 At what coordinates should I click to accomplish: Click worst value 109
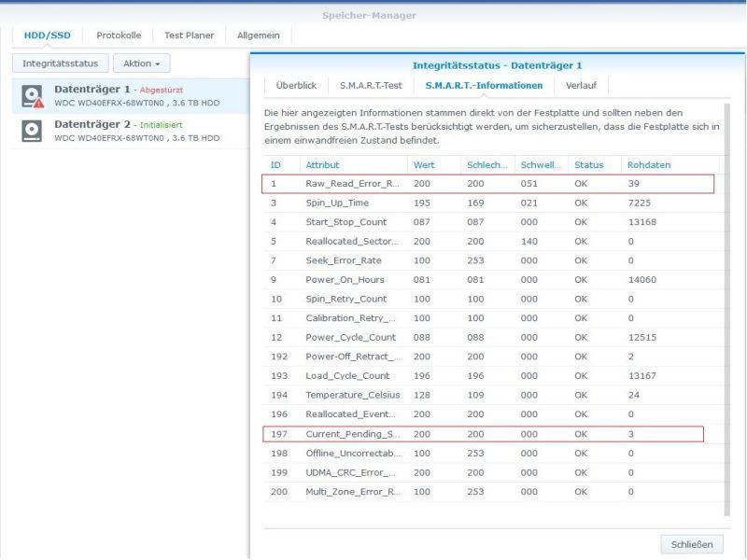point(475,395)
